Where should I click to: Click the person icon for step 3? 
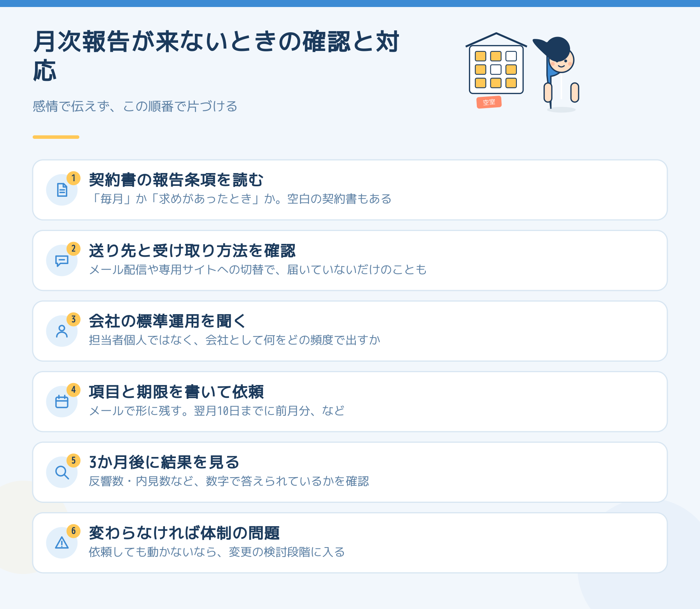pos(62,331)
